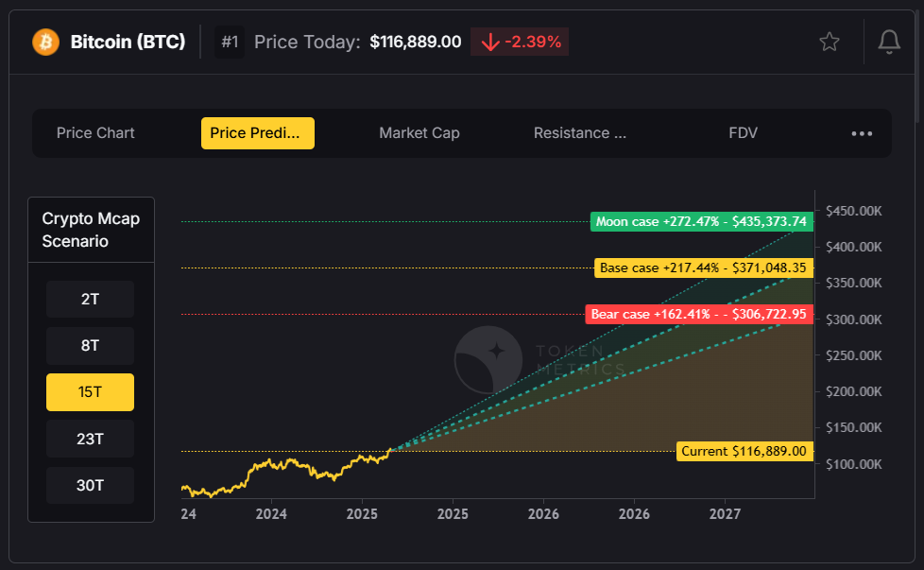Viewport: 924px width, 570px height.
Task: Expand hidden tabs with the ellipsis menu
Action: [861, 133]
